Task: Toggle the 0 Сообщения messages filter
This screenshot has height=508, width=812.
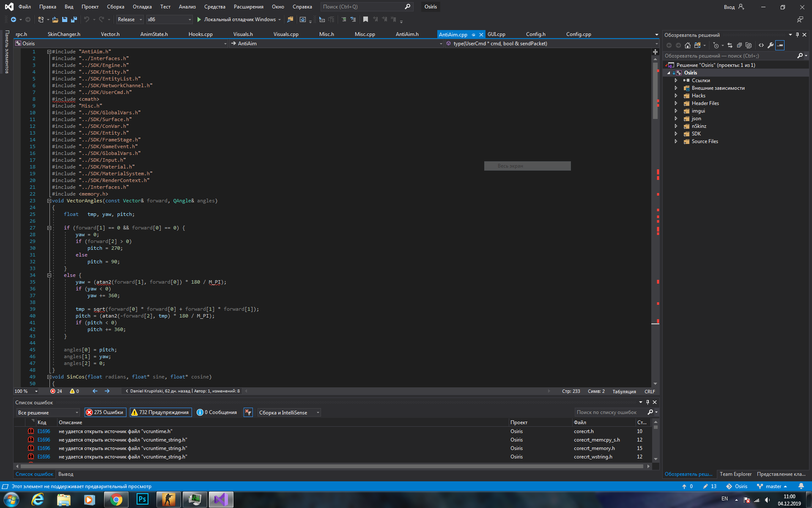Action: click(x=217, y=412)
